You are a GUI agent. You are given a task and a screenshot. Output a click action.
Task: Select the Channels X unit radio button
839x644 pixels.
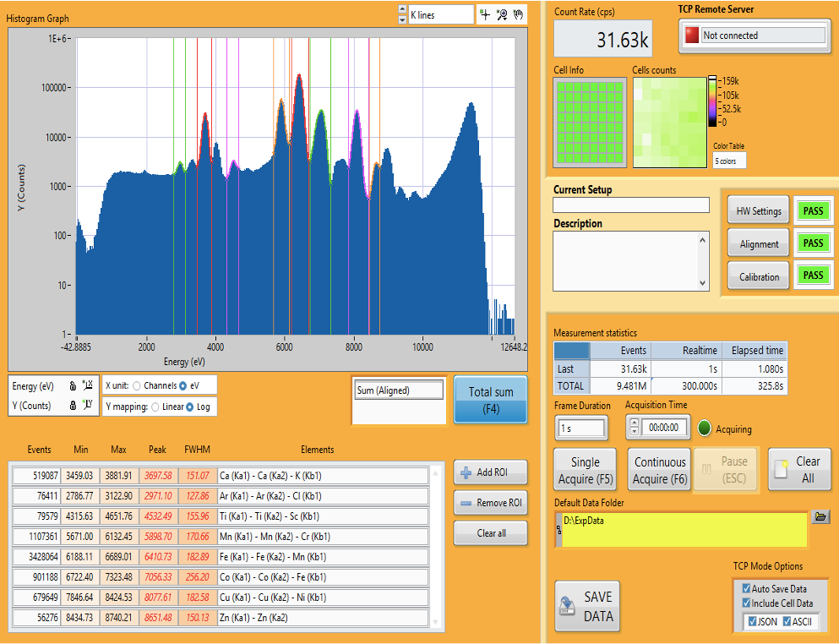(137, 385)
